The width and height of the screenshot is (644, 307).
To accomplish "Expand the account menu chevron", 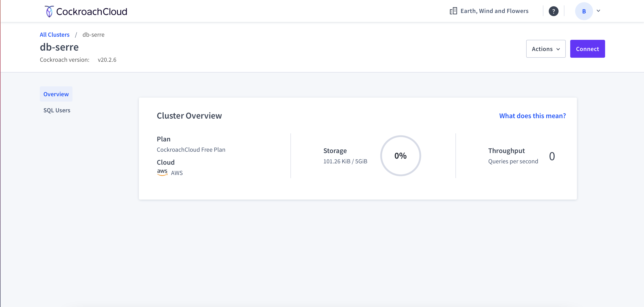I will pos(598,11).
